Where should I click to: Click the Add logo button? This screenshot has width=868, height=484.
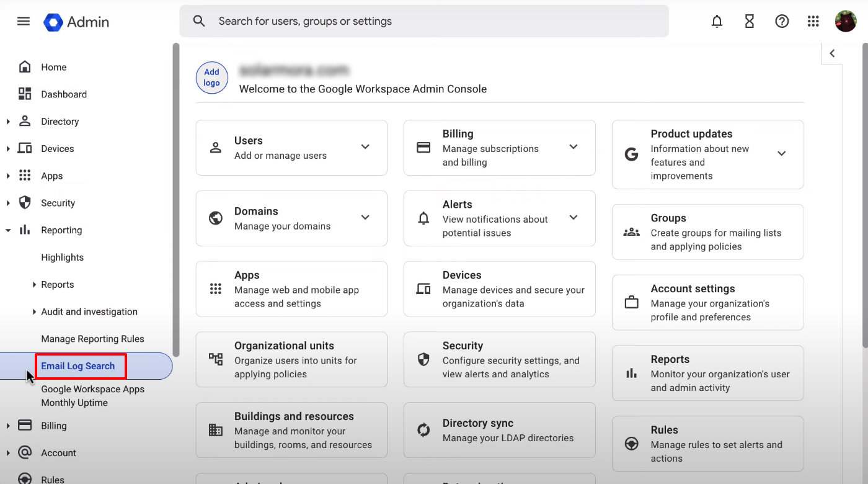211,78
